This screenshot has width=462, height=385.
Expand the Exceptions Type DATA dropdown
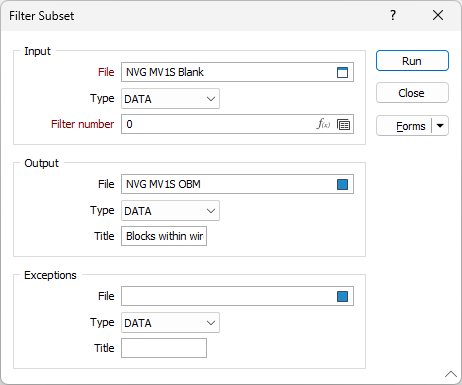(170, 323)
